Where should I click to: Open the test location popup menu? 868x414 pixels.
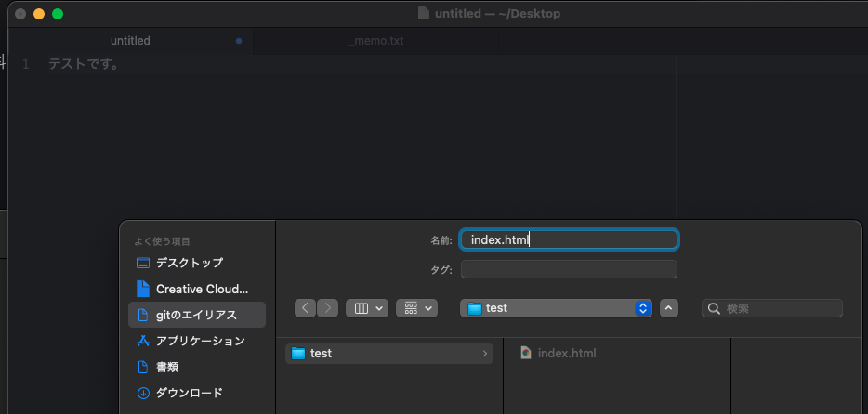point(556,308)
